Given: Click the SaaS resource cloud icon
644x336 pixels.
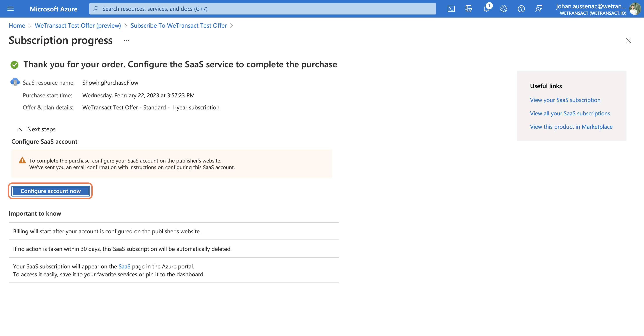Looking at the screenshot, I should (x=15, y=82).
